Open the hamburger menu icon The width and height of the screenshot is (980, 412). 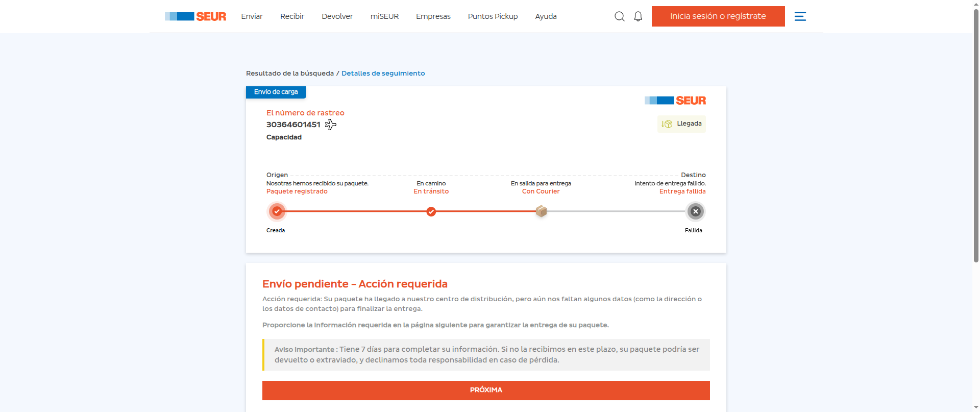(x=800, y=16)
